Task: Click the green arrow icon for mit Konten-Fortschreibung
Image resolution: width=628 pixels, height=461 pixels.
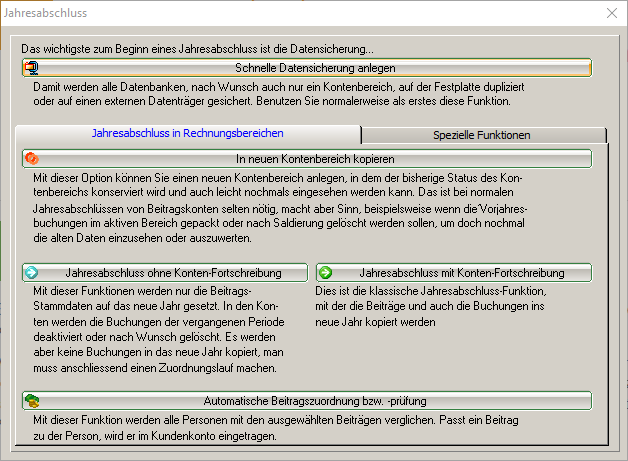Action: point(326,272)
